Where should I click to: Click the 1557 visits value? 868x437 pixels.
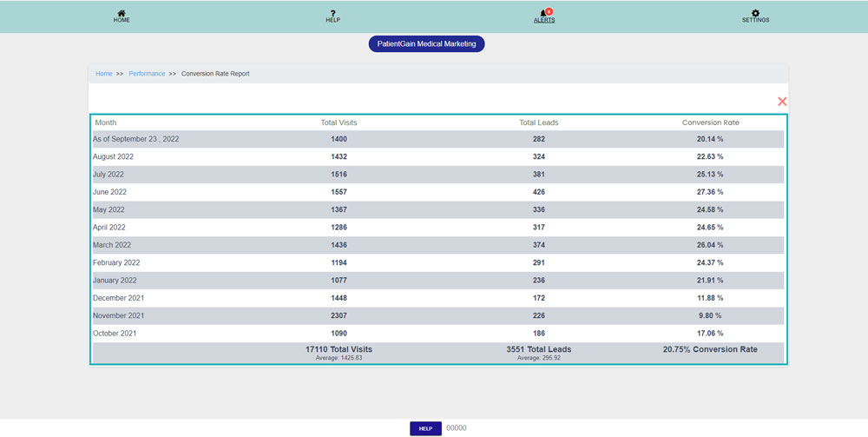[x=339, y=192]
